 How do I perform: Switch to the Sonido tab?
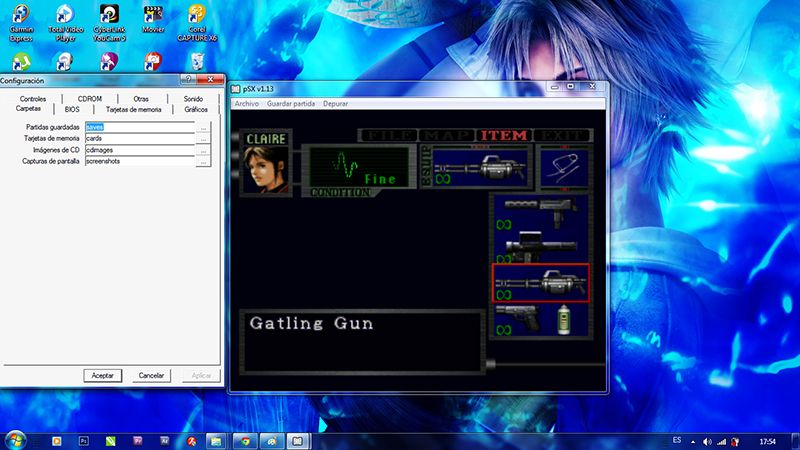(x=193, y=98)
